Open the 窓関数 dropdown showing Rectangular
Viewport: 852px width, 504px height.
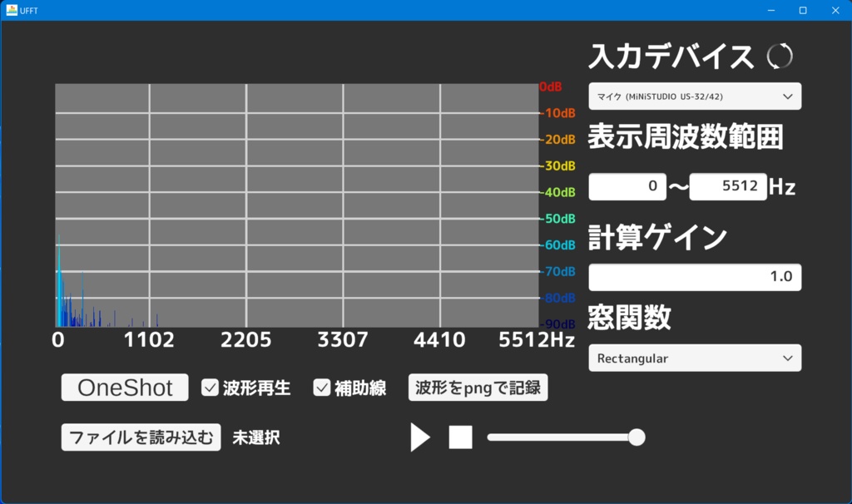695,358
